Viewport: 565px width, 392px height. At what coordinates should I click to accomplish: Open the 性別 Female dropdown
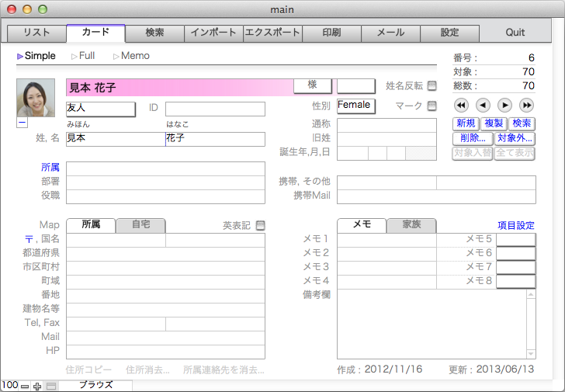pos(355,106)
